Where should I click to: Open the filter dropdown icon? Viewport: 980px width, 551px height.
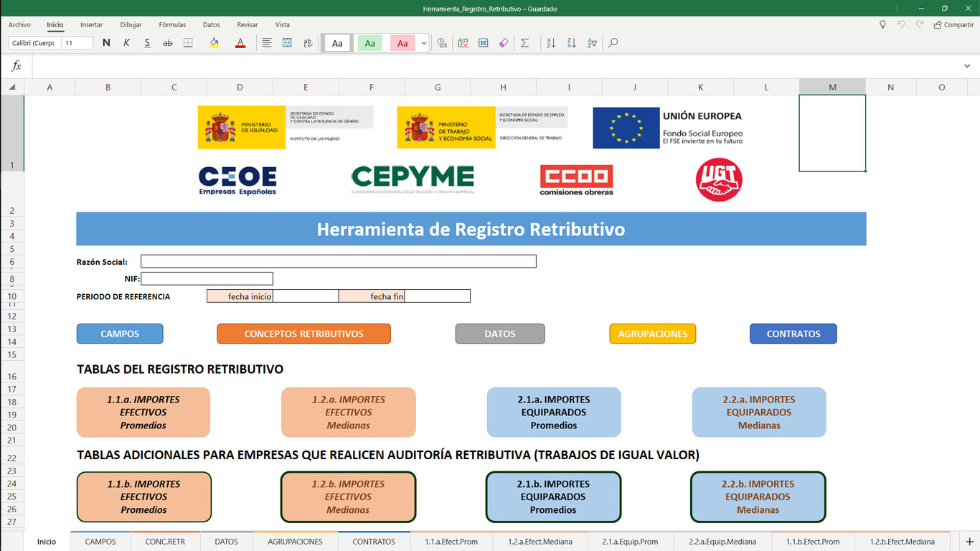pos(593,43)
